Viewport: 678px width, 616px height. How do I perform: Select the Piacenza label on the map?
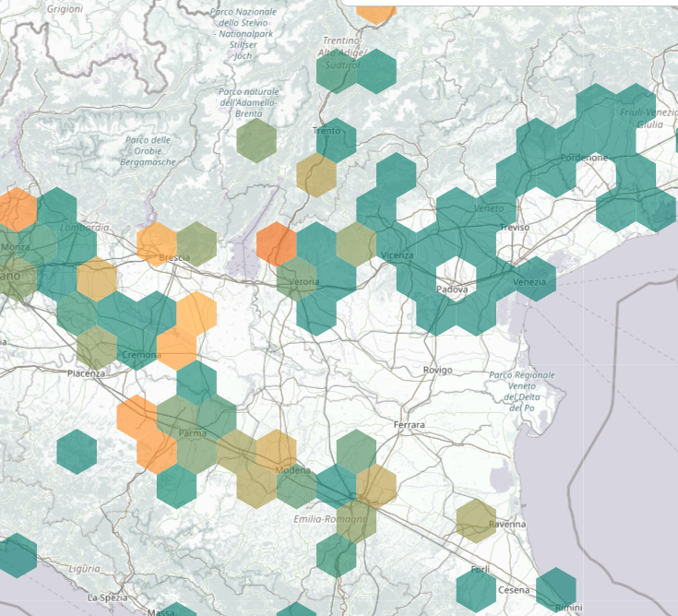click(x=87, y=373)
